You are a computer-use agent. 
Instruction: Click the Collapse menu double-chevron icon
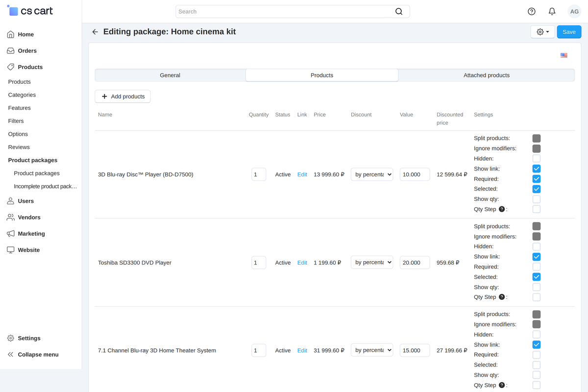tap(10, 354)
